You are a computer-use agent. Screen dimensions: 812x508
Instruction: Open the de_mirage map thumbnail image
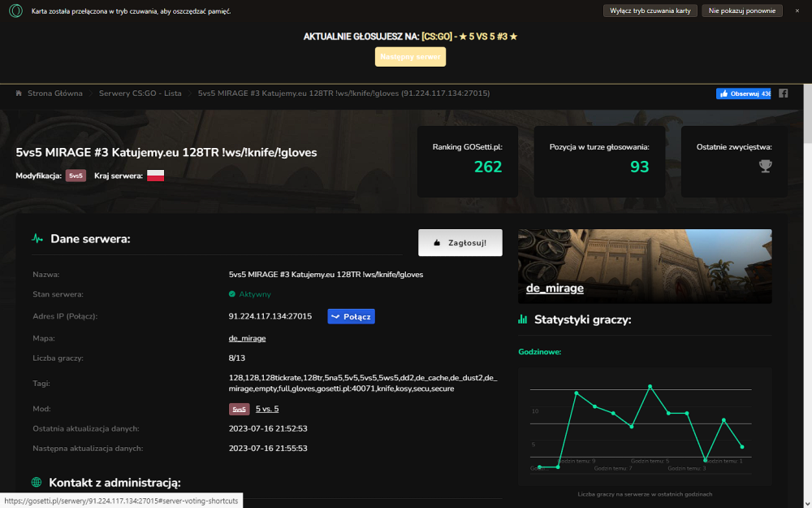(x=645, y=267)
